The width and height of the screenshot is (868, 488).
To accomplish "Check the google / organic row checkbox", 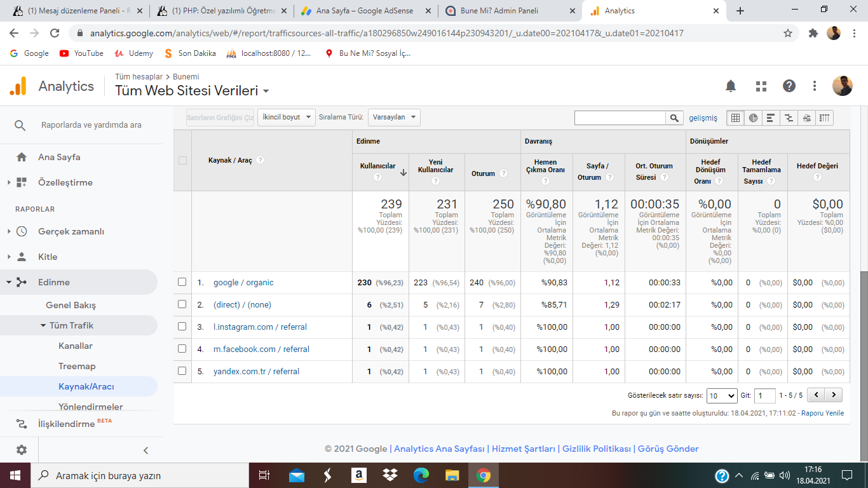I will [x=182, y=282].
